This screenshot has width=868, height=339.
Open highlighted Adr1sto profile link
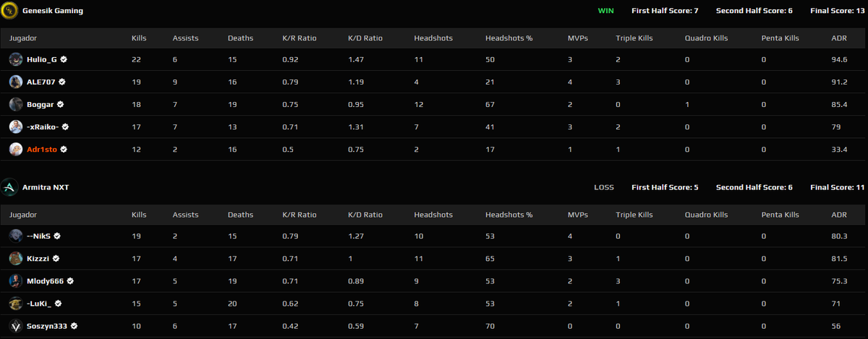click(42, 150)
